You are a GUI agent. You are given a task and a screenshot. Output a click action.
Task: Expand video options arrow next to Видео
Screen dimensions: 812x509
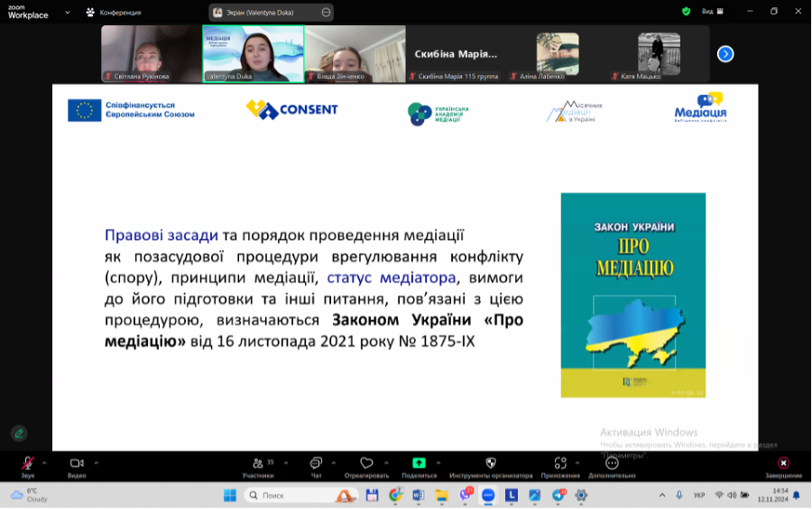96,462
